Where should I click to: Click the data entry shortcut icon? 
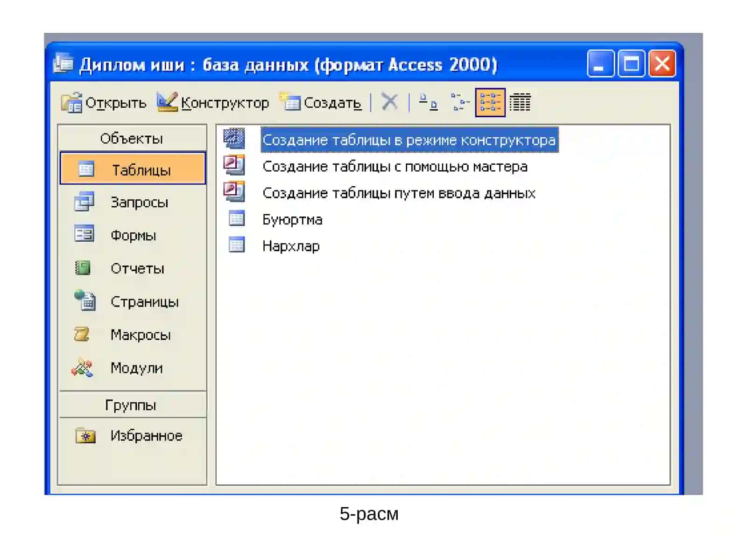coord(234,191)
